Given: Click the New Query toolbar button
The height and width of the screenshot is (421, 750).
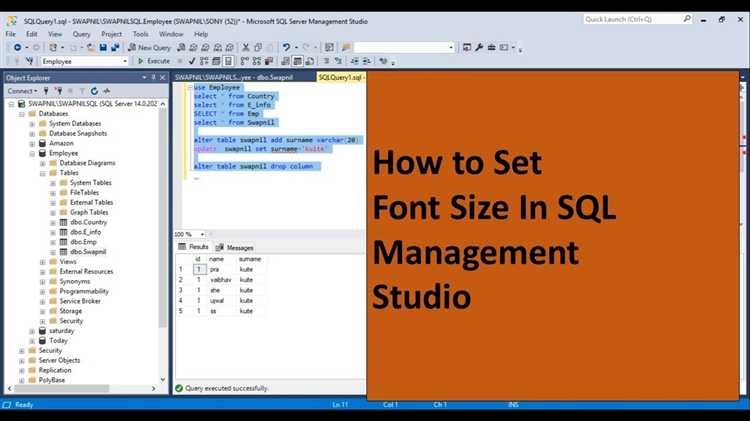Looking at the screenshot, I should 149,47.
